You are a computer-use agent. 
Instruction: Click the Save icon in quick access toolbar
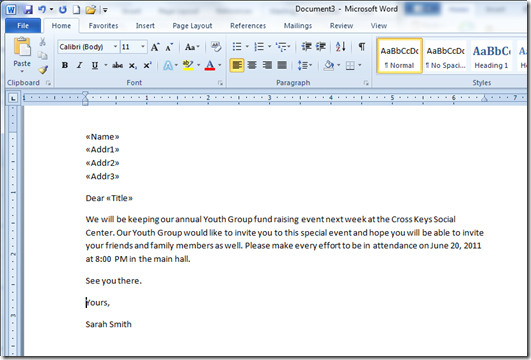pyautogui.click(x=28, y=9)
